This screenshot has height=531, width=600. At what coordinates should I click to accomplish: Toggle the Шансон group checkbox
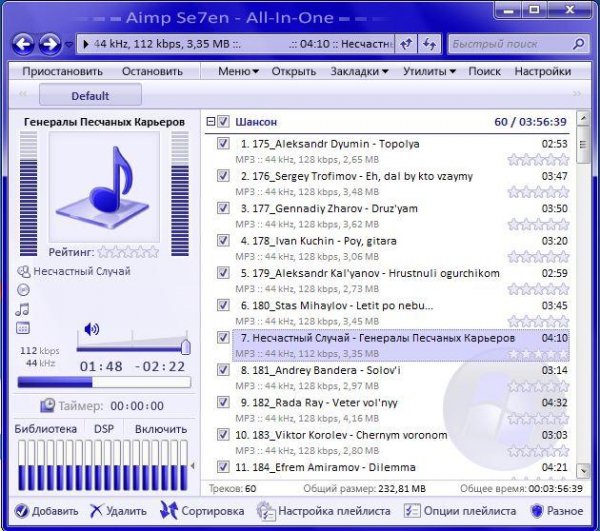pos(223,122)
